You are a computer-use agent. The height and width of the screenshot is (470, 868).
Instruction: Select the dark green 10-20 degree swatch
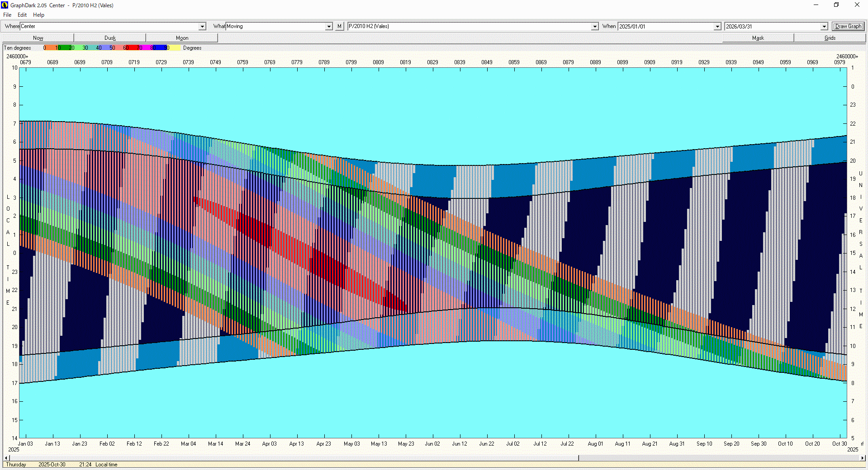[x=64, y=48]
